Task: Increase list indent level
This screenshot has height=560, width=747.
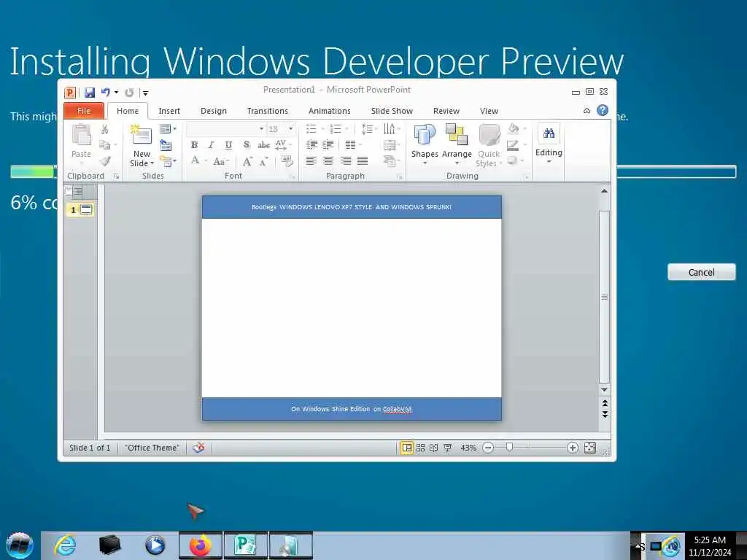Action: 328,145
